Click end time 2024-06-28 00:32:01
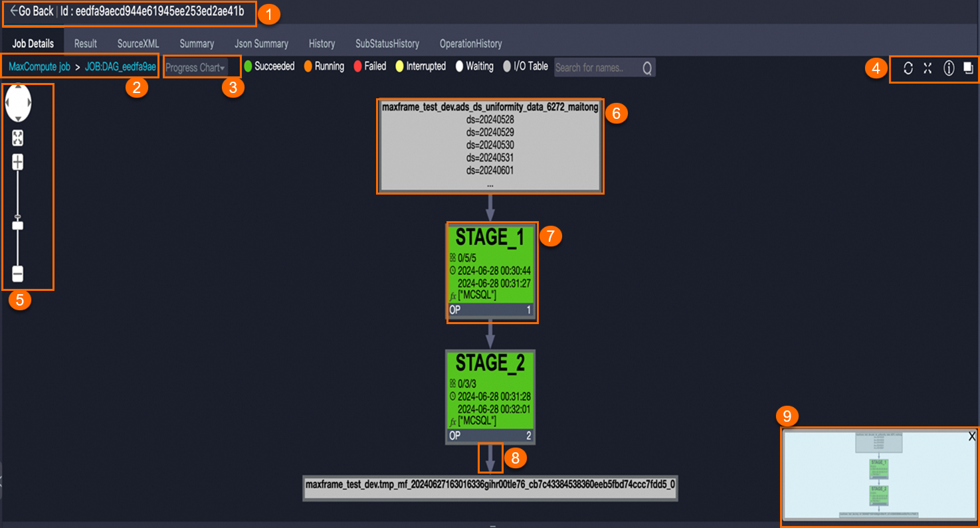Viewport: 980px width, 528px height. [494, 408]
